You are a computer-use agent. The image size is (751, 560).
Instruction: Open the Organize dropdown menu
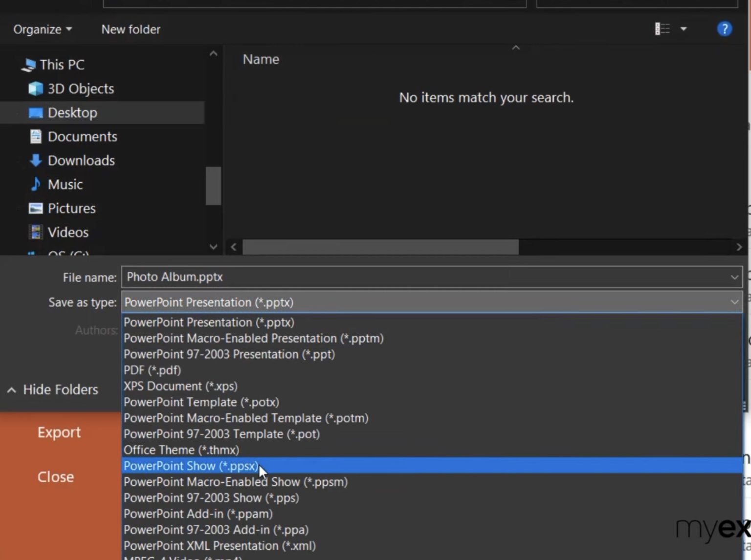(42, 29)
